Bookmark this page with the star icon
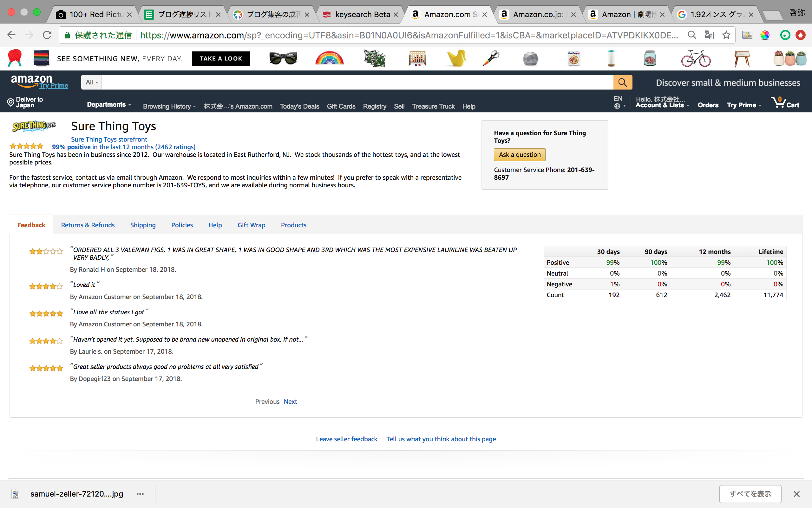Image resolution: width=812 pixels, height=508 pixels. point(726,35)
